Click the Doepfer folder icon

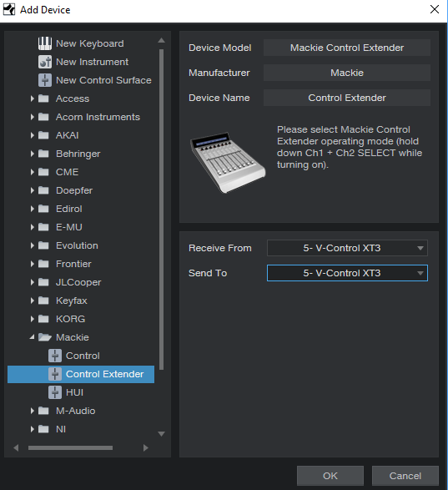[43, 190]
